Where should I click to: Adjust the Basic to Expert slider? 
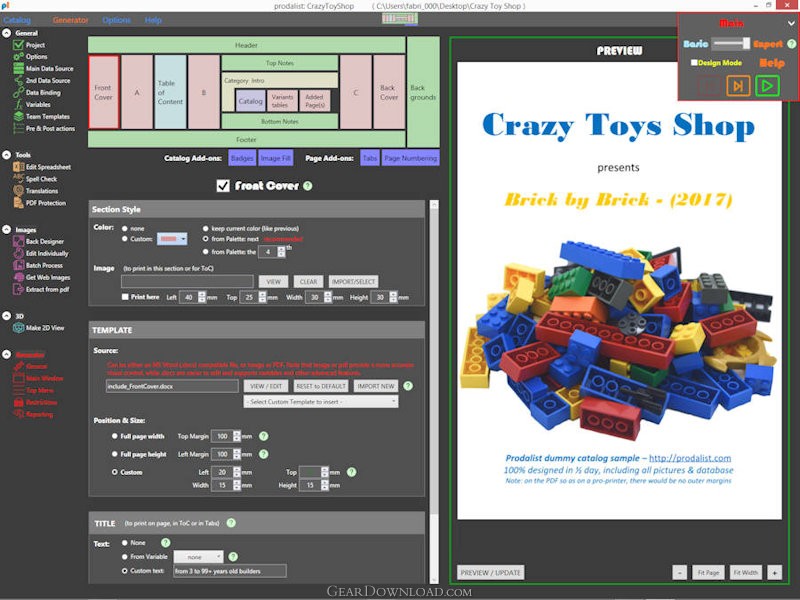point(731,43)
